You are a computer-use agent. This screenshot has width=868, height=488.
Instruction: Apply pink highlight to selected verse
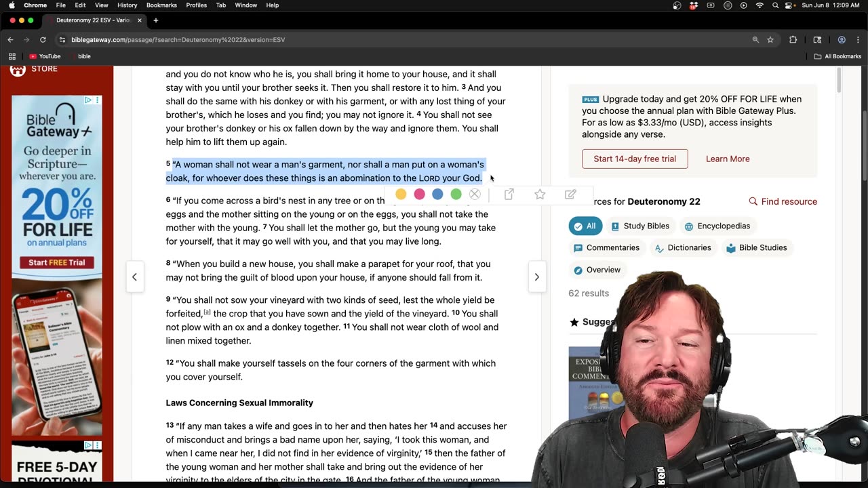(x=419, y=195)
